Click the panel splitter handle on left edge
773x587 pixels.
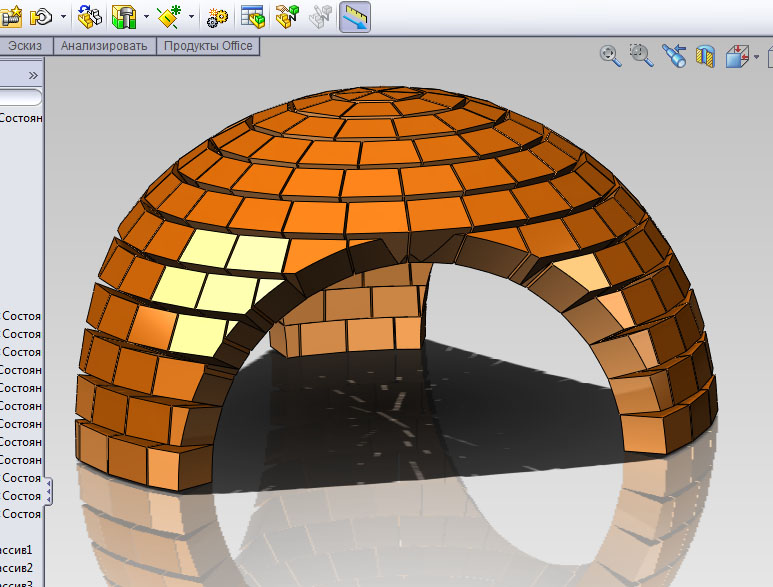(49, 491)
